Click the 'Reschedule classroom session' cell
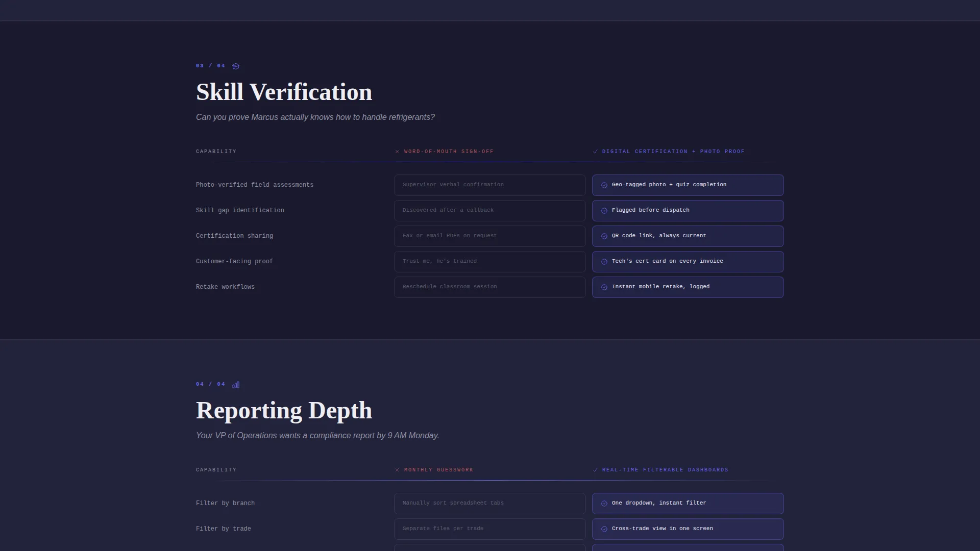 click(x=490, y=287)
